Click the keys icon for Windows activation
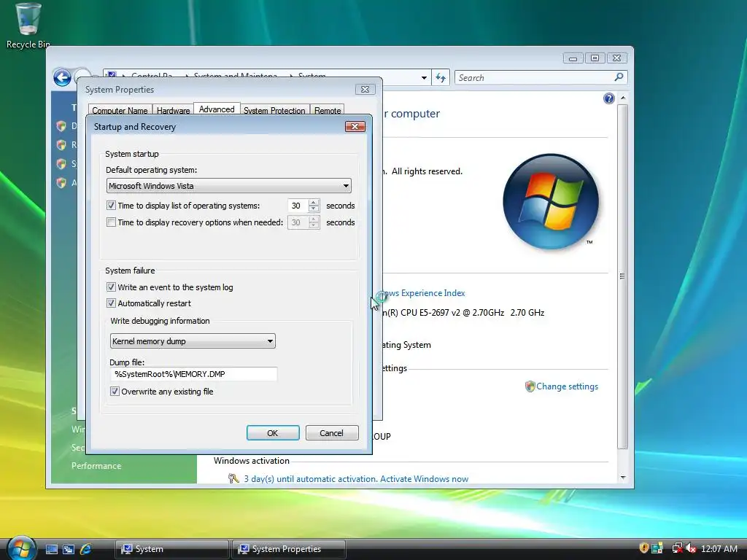This screenshot has height=560, width=747. [x=233, y=478]
